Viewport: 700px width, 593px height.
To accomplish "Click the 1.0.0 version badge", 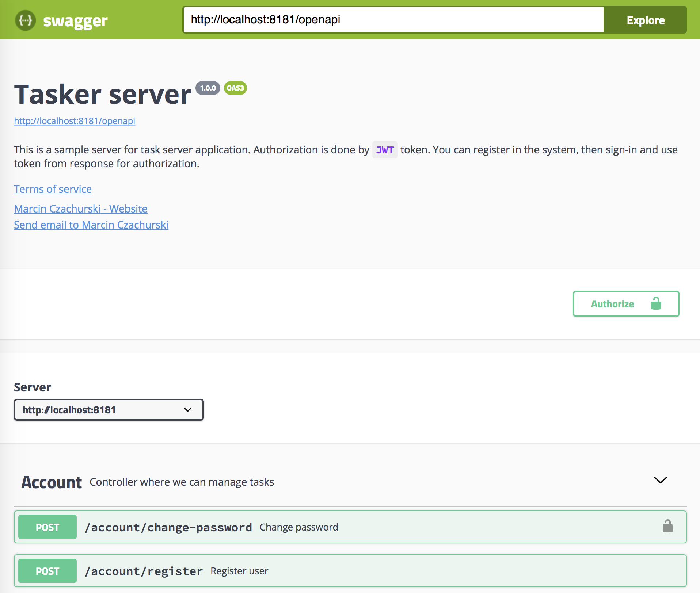I will coord(208,88).
